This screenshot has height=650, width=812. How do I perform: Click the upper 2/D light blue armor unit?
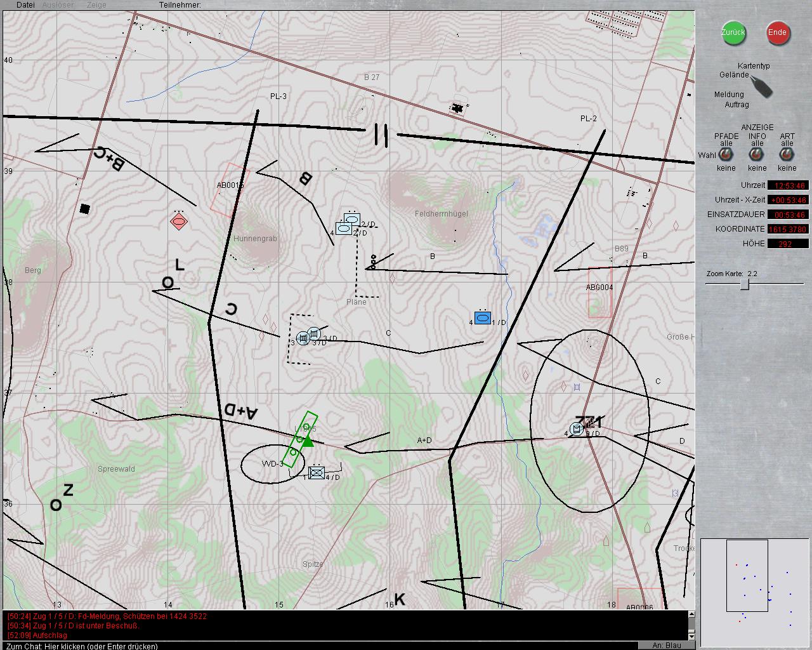352,220
